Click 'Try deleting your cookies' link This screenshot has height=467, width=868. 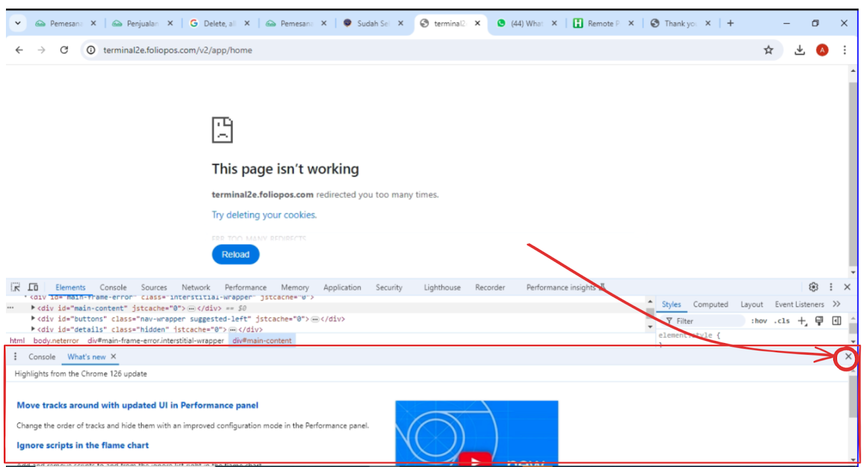(x=264, y=215)
